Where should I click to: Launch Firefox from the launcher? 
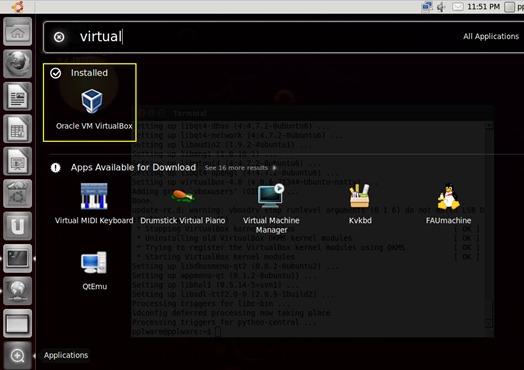click(x=17, y=64)
